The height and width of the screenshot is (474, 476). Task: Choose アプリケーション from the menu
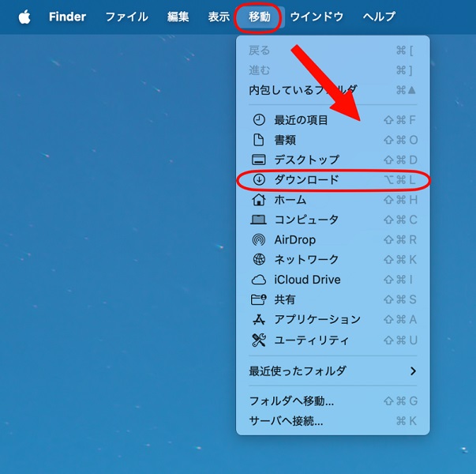coord(332,320)
